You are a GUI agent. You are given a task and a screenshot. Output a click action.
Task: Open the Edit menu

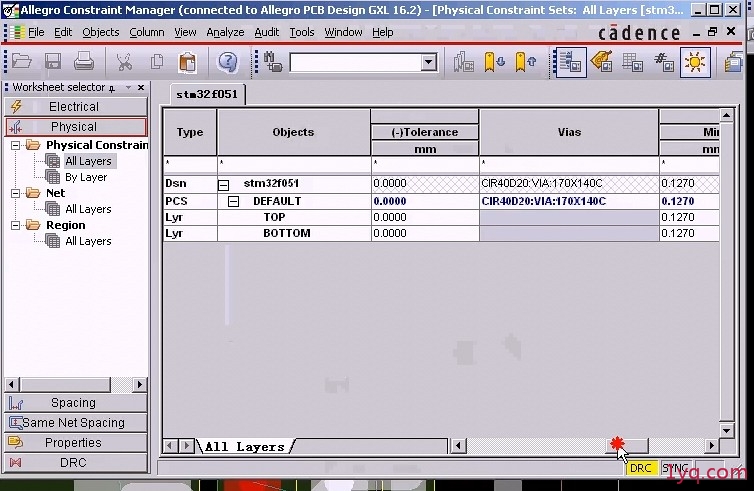(63, 32)
